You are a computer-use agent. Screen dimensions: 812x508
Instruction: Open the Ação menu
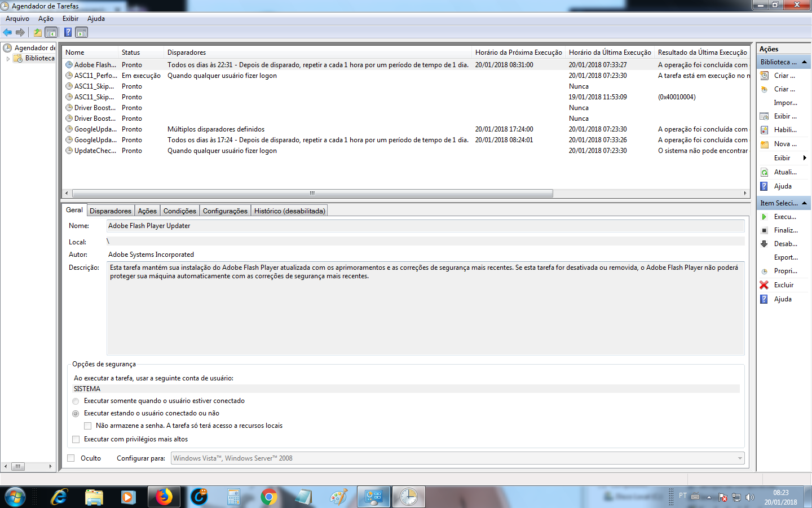pos(46,19)
